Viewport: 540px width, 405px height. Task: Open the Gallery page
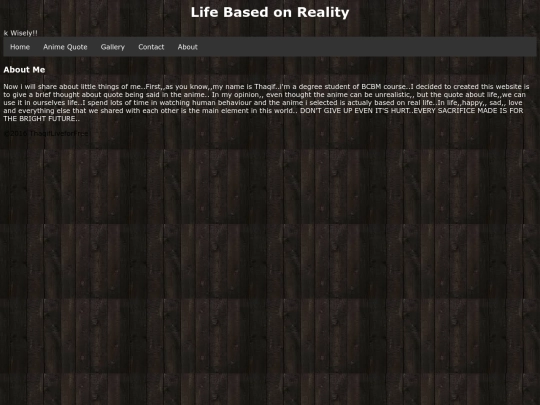tap(113, 47)
